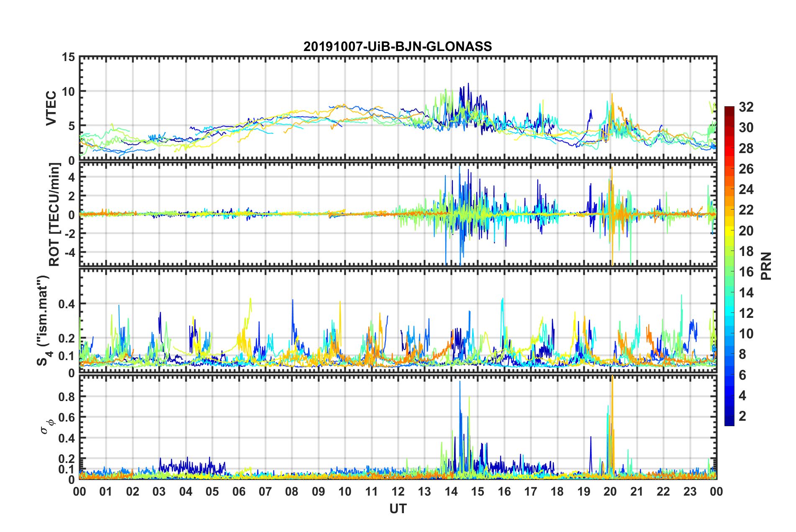Select x-axis hour tick label 21

pos(637,491)
